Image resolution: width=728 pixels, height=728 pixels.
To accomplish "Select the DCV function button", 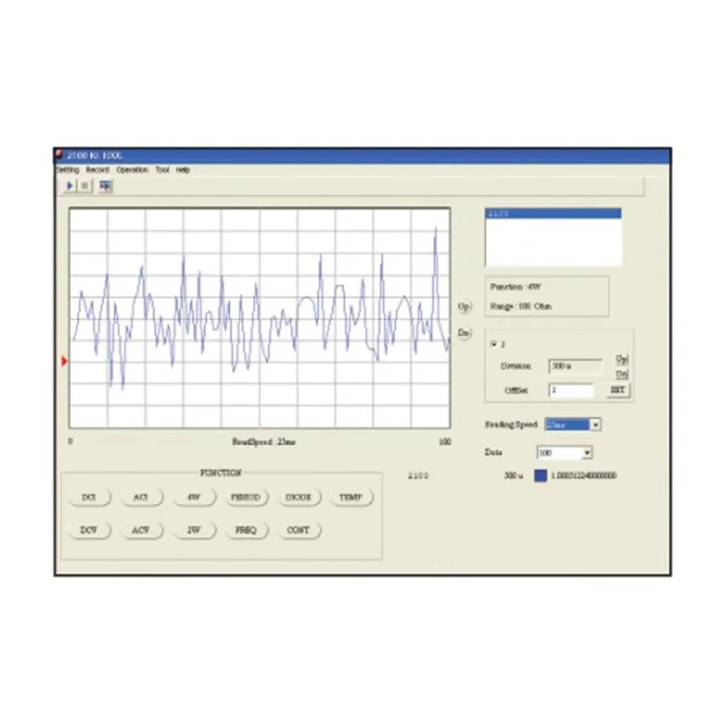I will click(89, 531).
